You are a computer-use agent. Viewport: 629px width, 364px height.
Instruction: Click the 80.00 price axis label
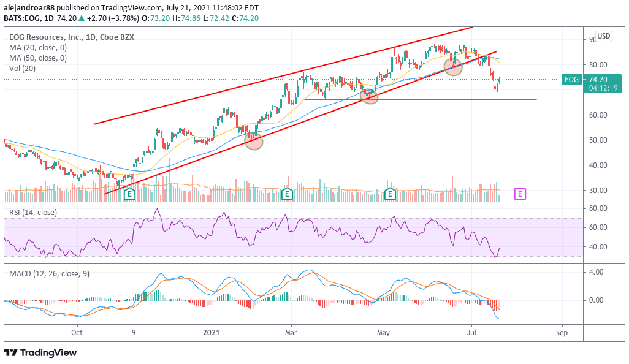pyautogui.click(x=598, y=64)
